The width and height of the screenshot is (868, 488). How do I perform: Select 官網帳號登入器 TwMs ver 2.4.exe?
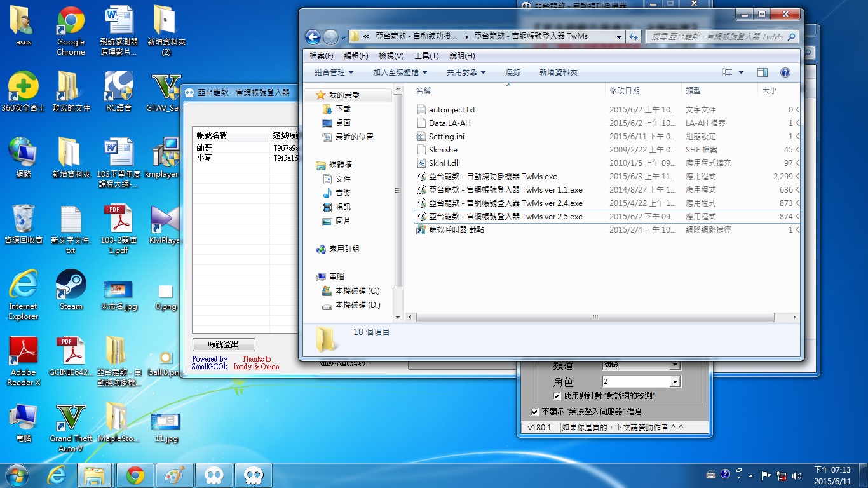[505, 203]
